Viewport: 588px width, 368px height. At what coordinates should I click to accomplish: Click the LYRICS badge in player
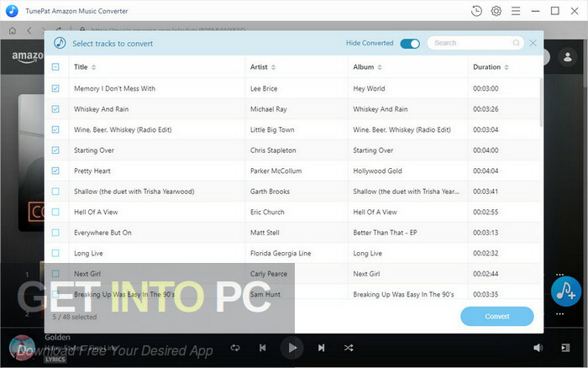[55, 360]
